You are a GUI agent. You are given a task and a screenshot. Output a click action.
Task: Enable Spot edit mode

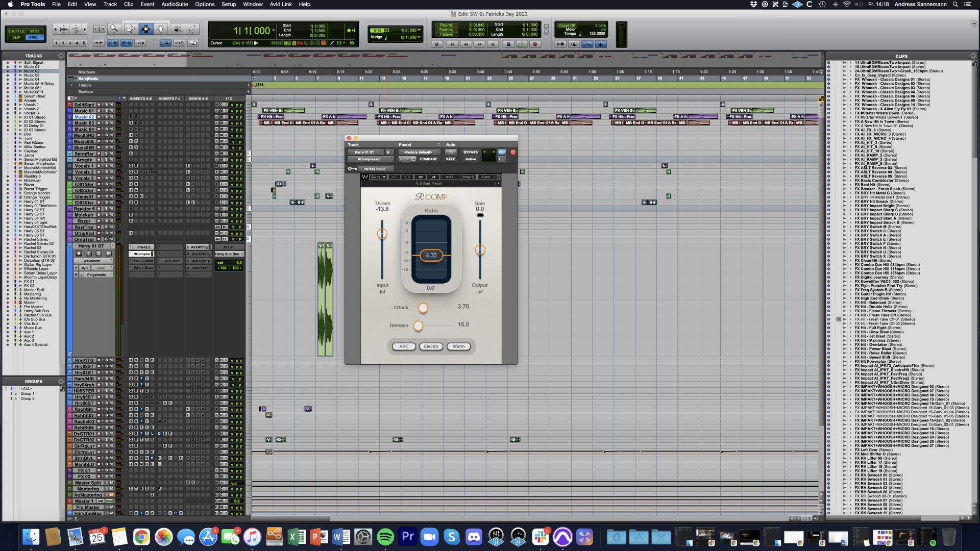click(x=34, y=31)
